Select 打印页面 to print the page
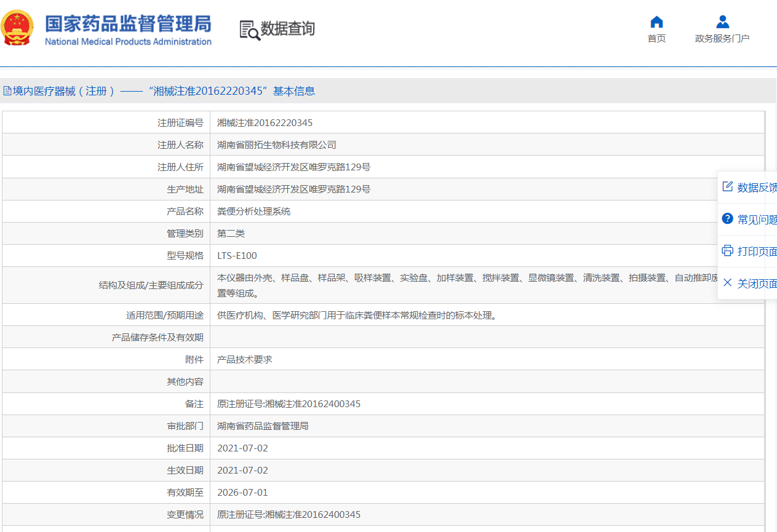Image resolution: width=777 pixels, height=532 pixels. click(x=747, y=252)
